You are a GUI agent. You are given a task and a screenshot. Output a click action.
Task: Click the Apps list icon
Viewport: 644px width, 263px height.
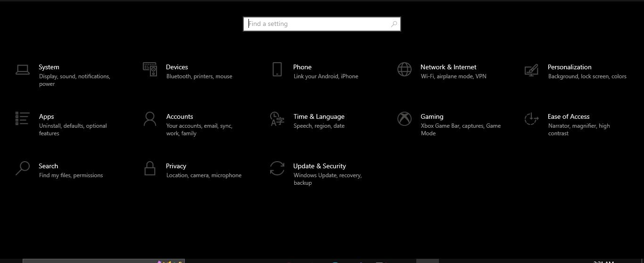tap(23, 118)
